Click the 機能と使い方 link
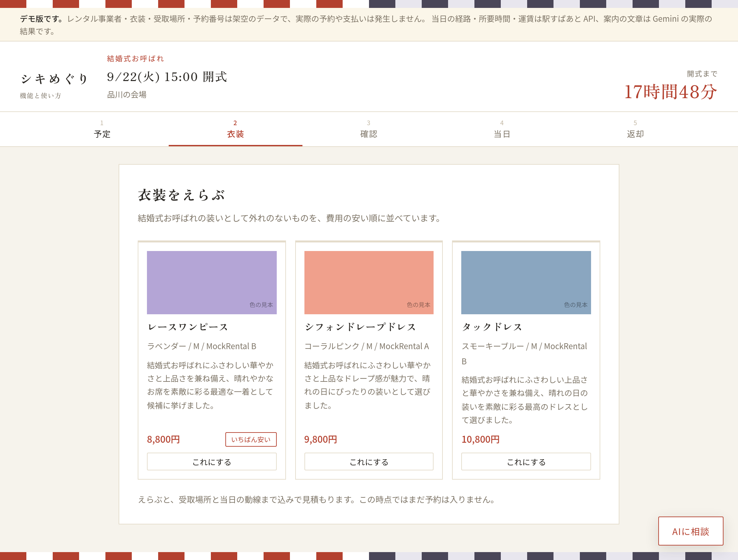738x560 pixels. click(41, 96)
